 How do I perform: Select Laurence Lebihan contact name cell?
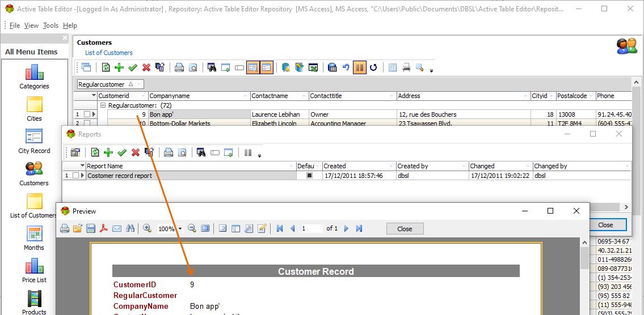tap(279, 114)
